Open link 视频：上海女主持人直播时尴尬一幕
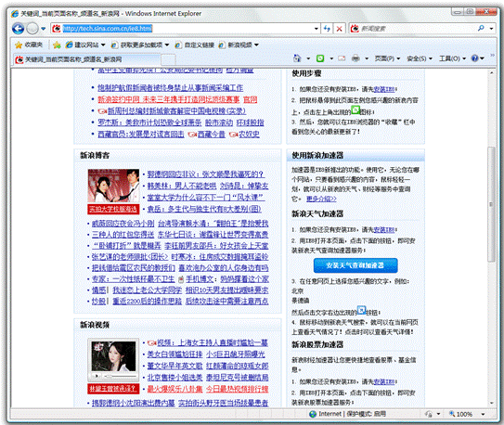The height and width of the screenshot is (425, 504). pos(213,343)
